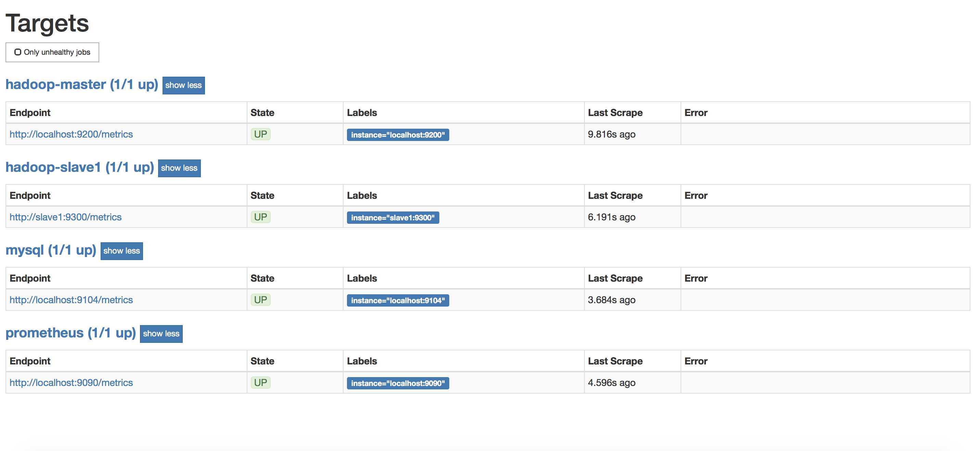Collapse prometheus job with its show less button
This screenshot has height=451, width=980.
pos(161,334)
